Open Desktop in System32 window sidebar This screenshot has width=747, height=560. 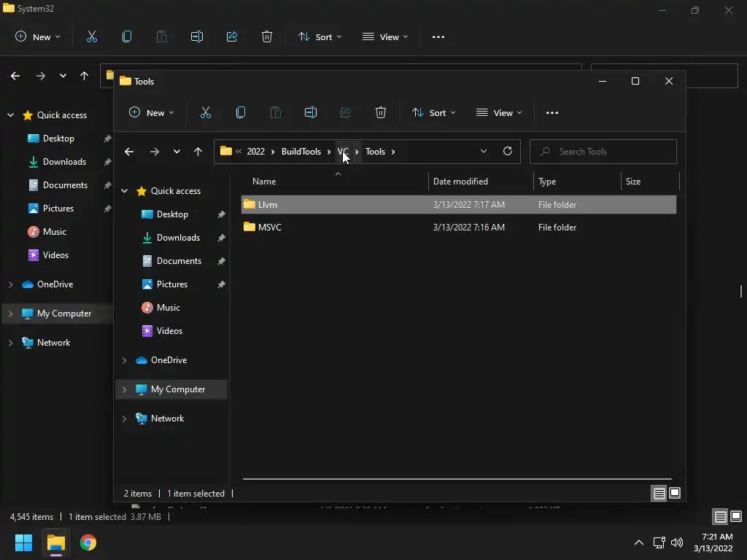click(58, 139)
